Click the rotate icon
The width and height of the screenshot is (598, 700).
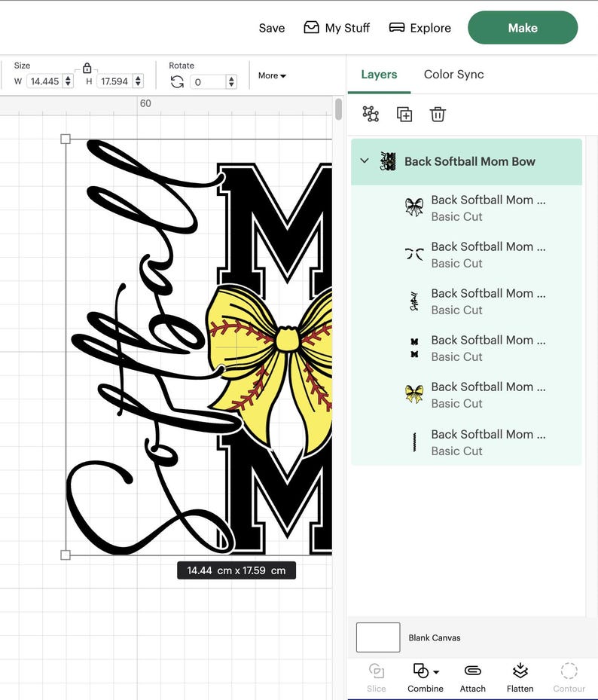[177, 81]
